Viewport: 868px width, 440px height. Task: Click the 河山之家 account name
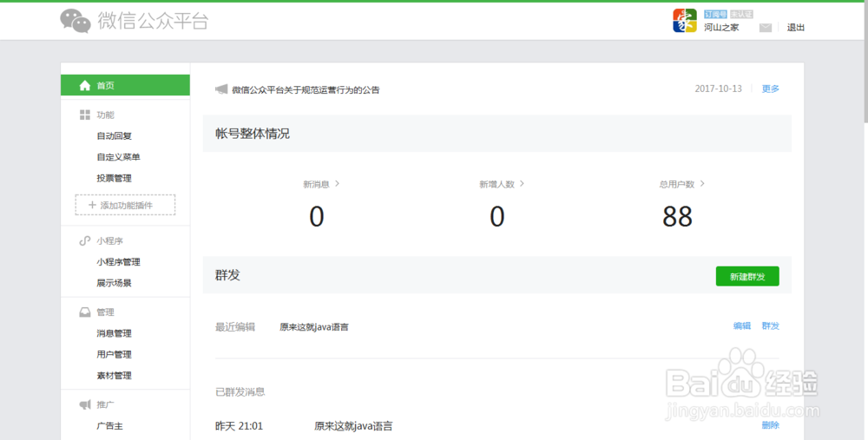(721, 27)
